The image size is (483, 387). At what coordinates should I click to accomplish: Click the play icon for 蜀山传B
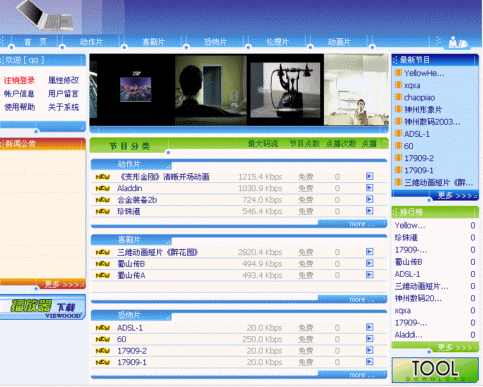pyautogui.click(x=369, y=263)
